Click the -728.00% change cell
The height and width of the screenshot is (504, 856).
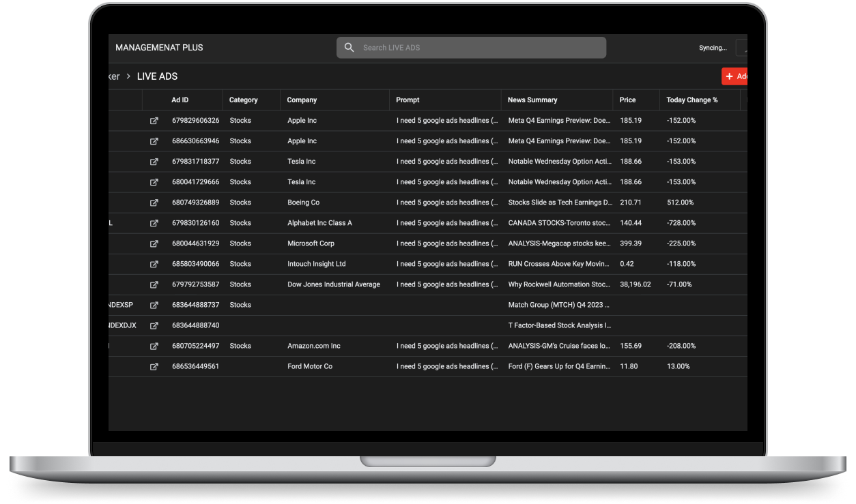click(681, 223)
